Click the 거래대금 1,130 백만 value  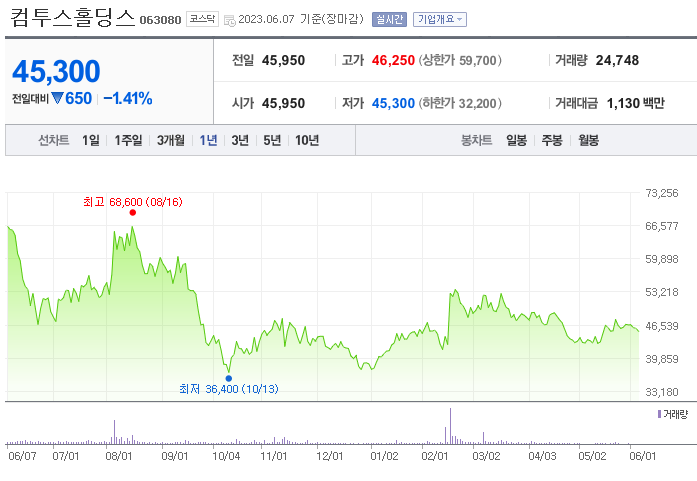(635, 104)
